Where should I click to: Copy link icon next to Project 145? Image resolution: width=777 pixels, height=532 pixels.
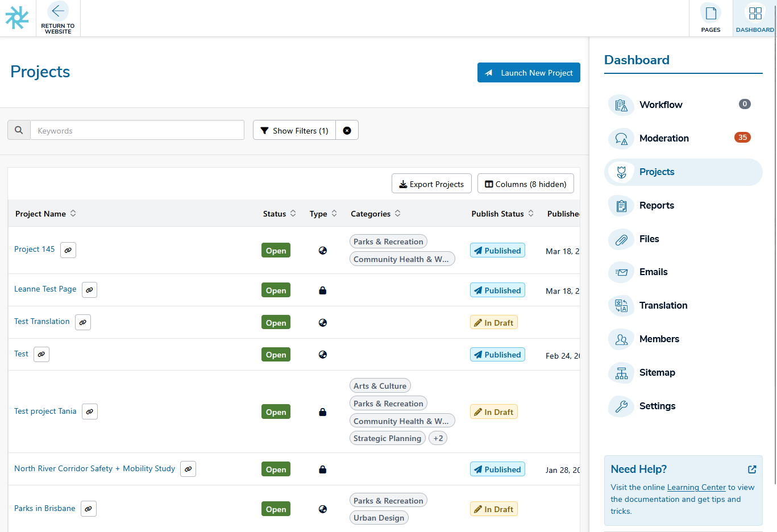point(68,250)
